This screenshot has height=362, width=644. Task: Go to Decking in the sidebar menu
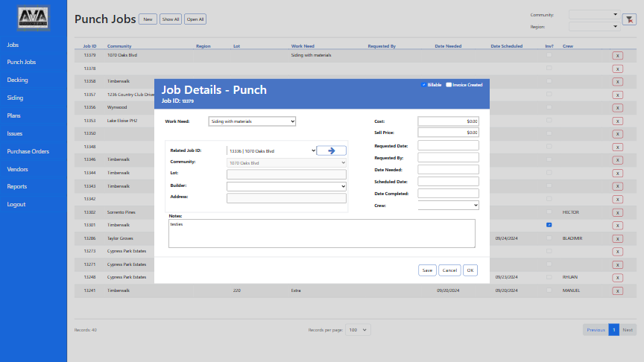pos(17,80)
